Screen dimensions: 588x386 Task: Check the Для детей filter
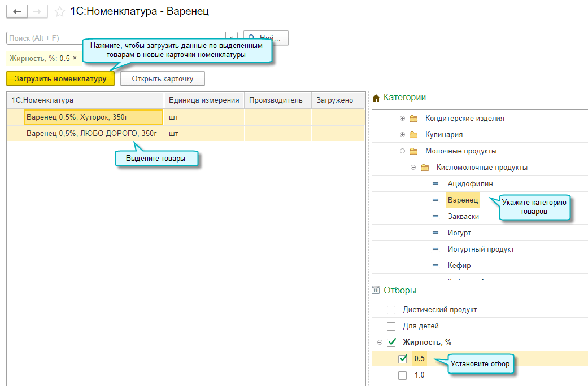pos(391,326)
